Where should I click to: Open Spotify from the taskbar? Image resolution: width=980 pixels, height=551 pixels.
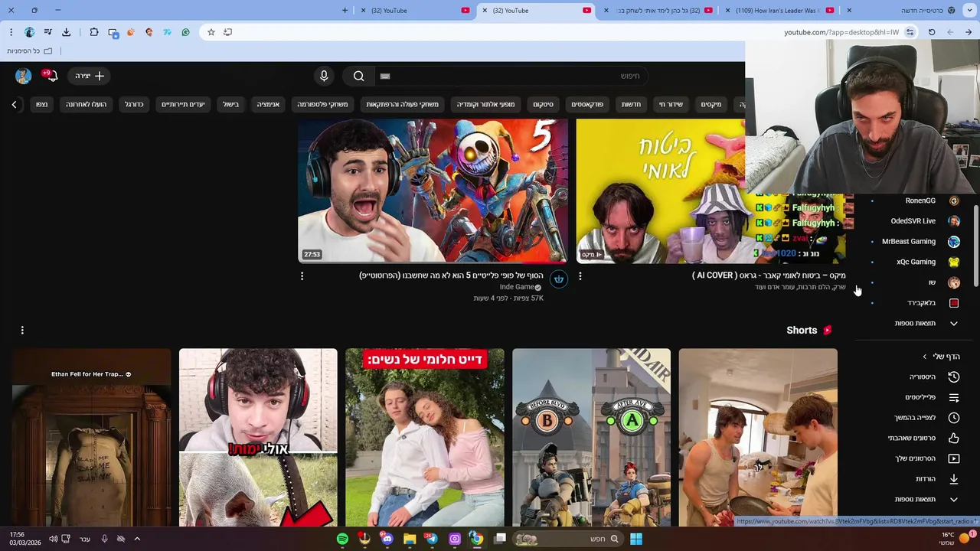(x=342, y=539)
